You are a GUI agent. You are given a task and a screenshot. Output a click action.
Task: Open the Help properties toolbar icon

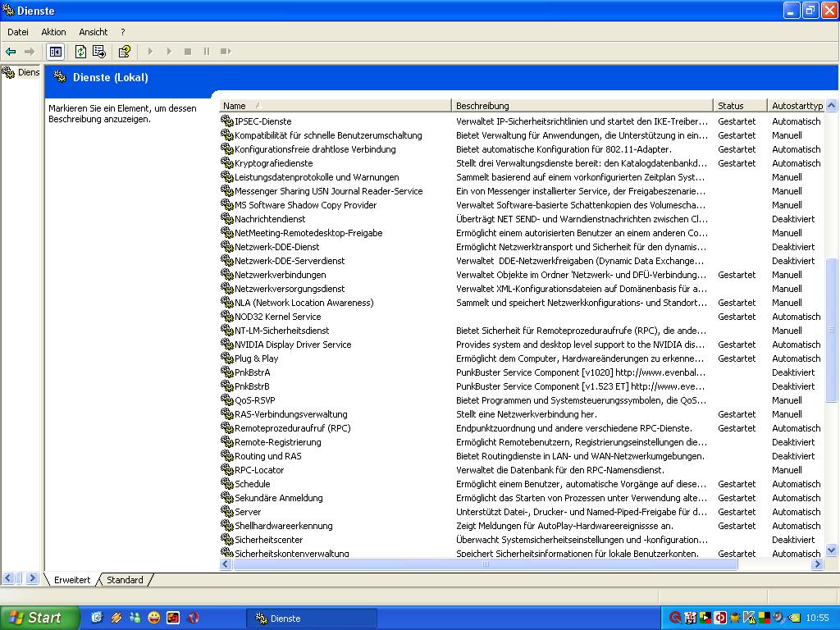point(125,52)
